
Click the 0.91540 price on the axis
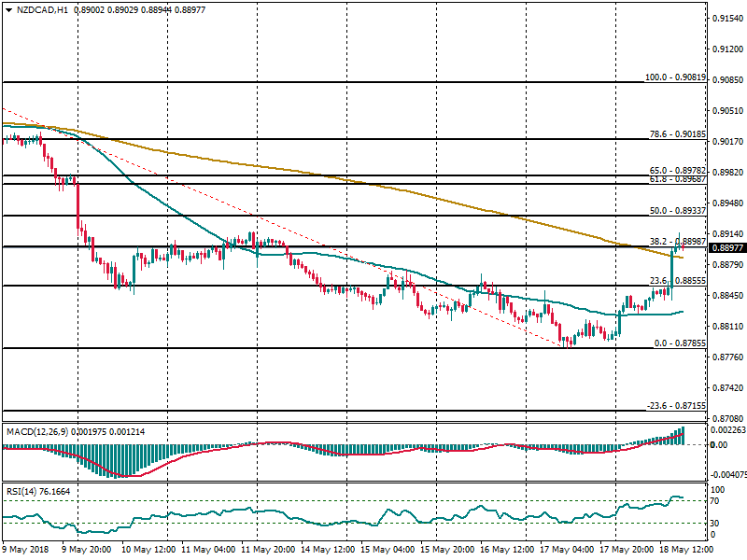(x=726, y=19)
